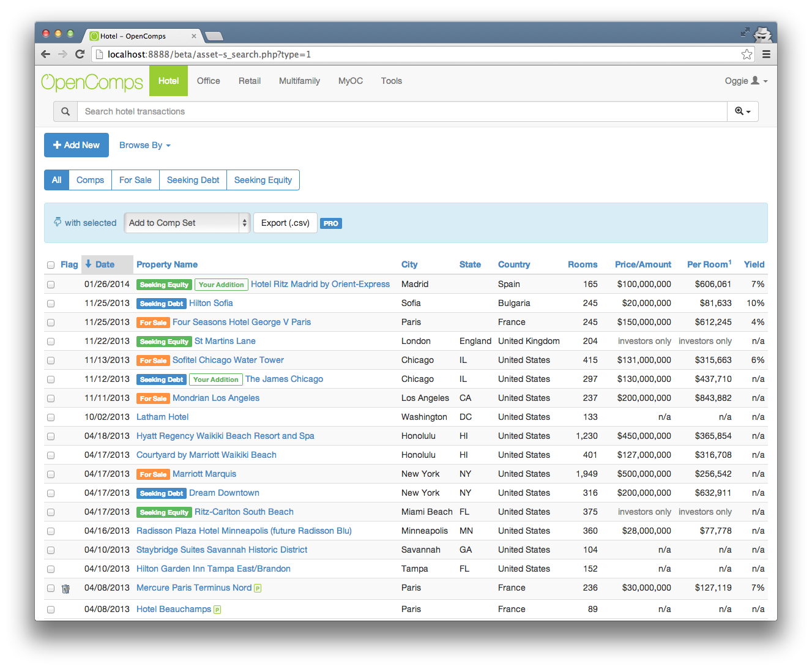Open Radisson Plaza Hotel Minneapolis link
812x669 pixels.
(244, 531)
